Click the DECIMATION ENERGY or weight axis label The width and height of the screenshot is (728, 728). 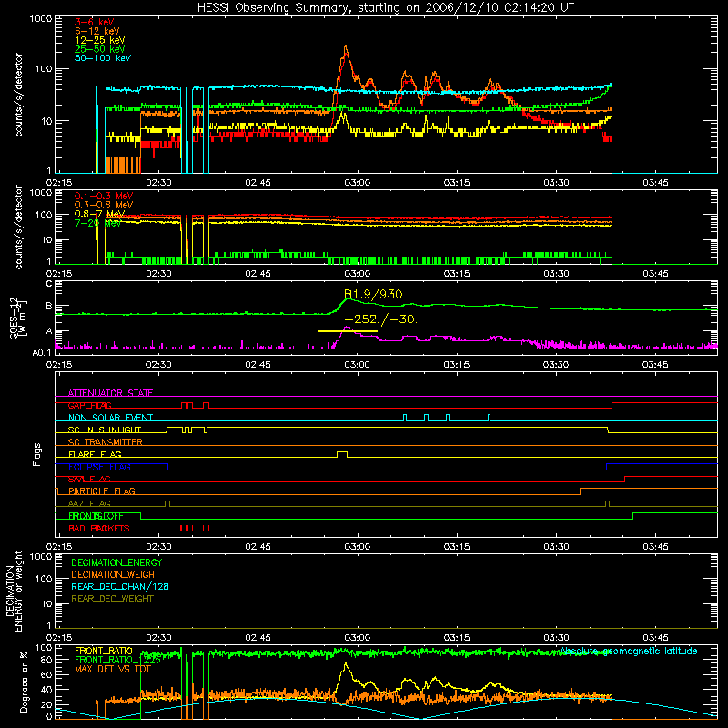15,591
